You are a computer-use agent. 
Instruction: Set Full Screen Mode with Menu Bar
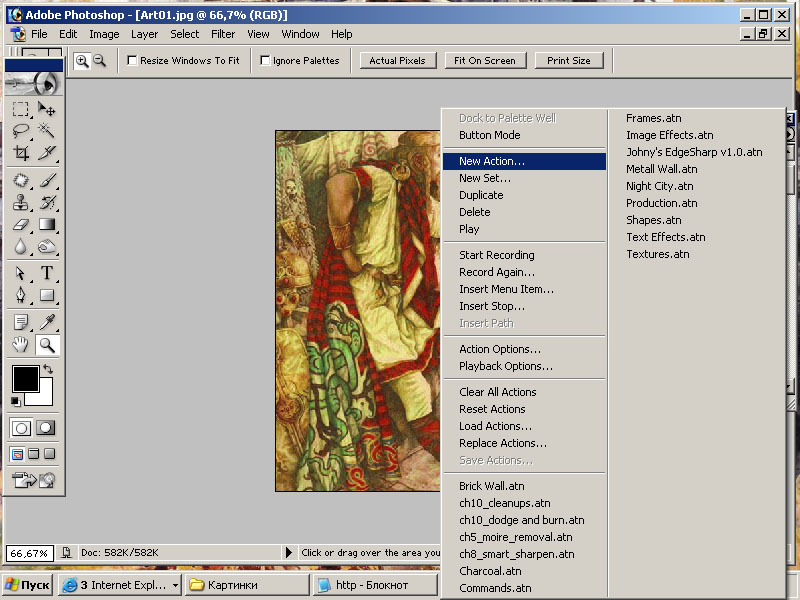click(x=34, y=454)
